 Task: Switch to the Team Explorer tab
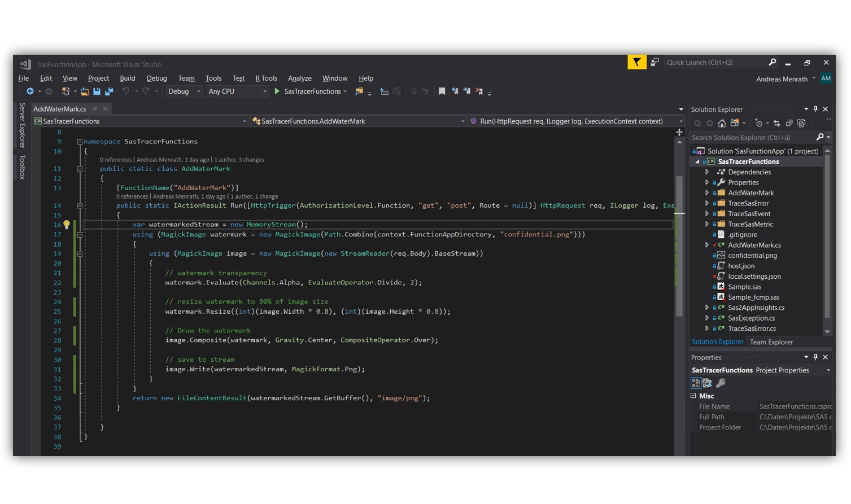(771, 342)
